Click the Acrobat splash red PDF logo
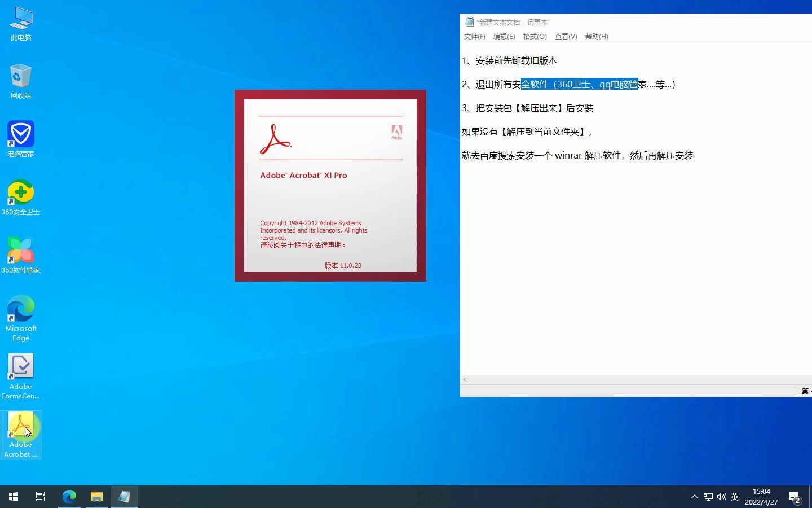812x508 pixels. tap(275, 139)
